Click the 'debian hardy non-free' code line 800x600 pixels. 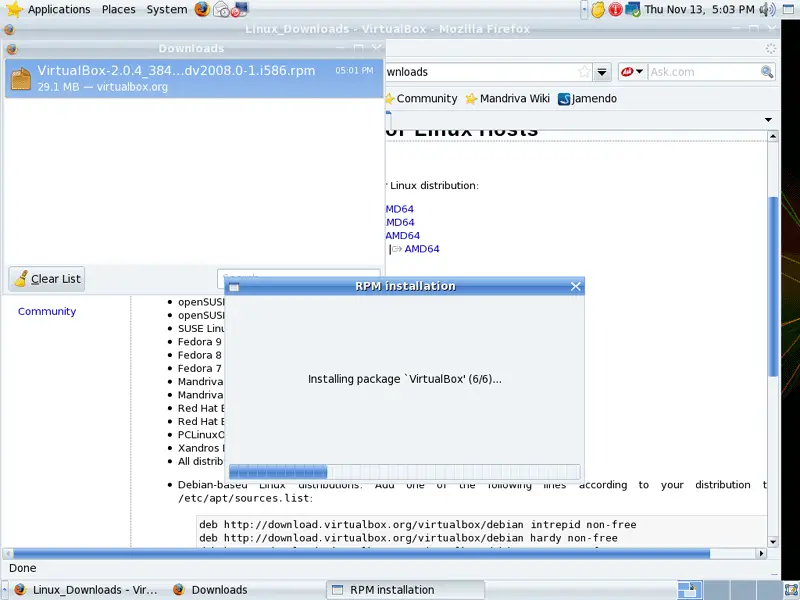pyautogui.click(x=408, y=538)
